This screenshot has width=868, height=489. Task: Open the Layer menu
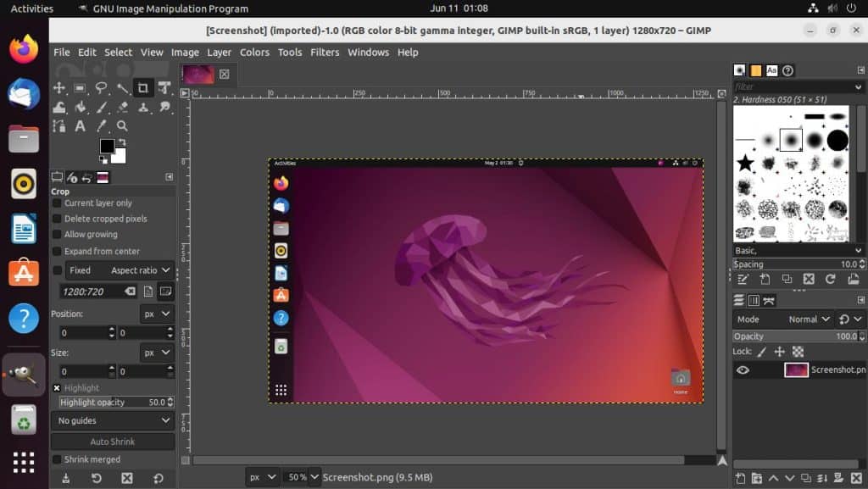[220, 53]
